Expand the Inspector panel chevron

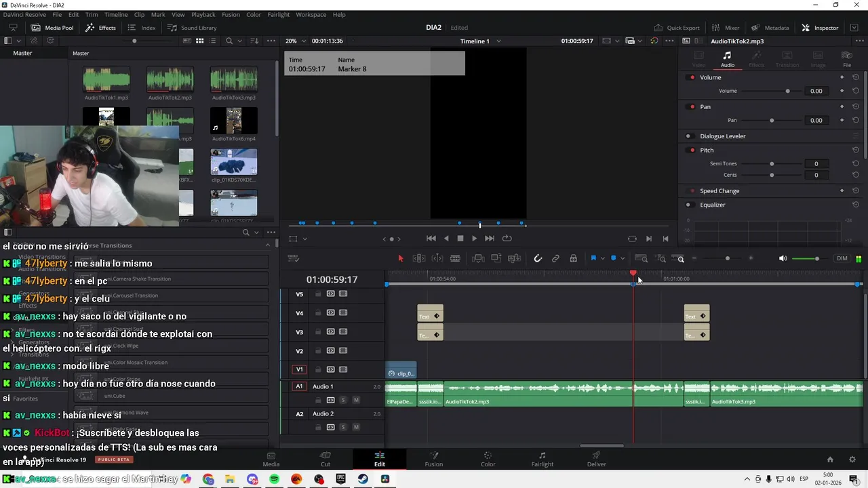(855, 28)
